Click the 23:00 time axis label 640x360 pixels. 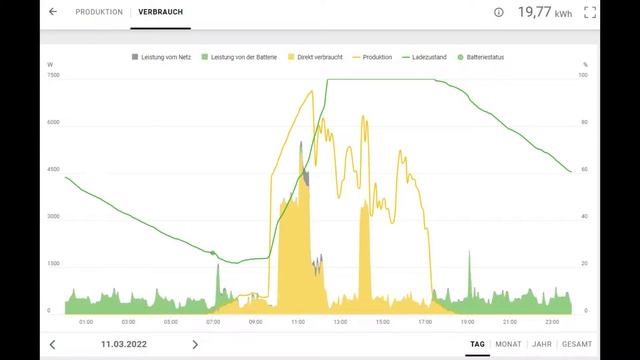click(552, 322)
